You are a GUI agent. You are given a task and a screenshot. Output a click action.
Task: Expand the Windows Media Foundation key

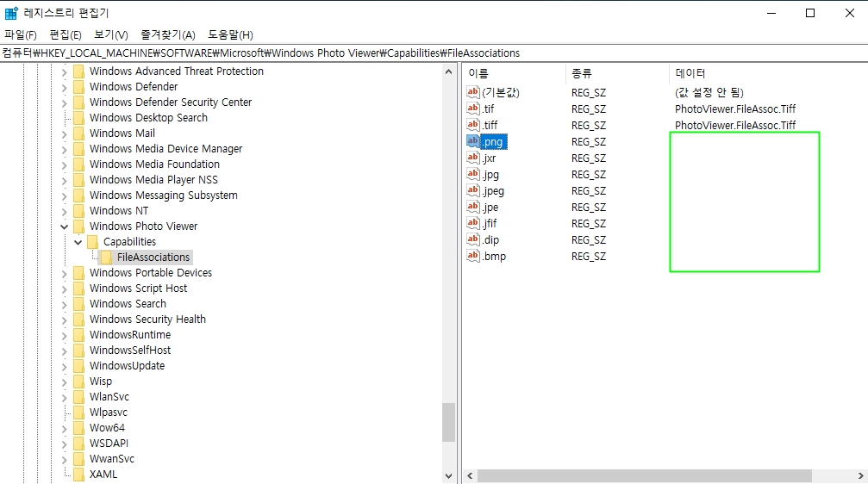click(64, 164)
